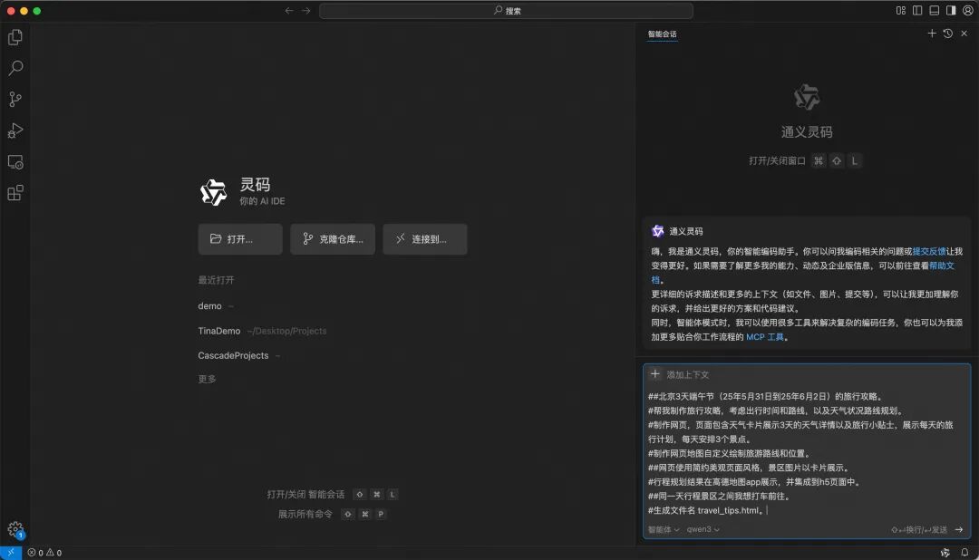Screen dimensions: 979x560
Task: Expand the qwen3 model dropdown
Action: coord(703,529)
